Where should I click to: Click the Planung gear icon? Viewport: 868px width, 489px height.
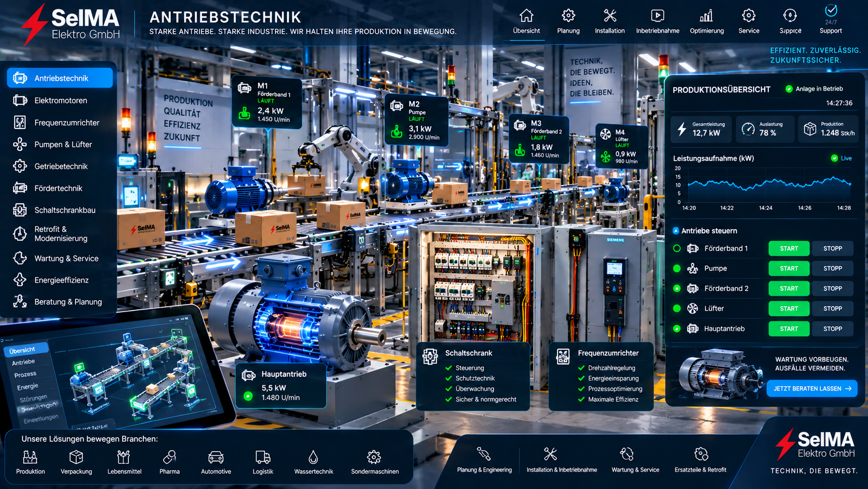click(x=568, y=16)
